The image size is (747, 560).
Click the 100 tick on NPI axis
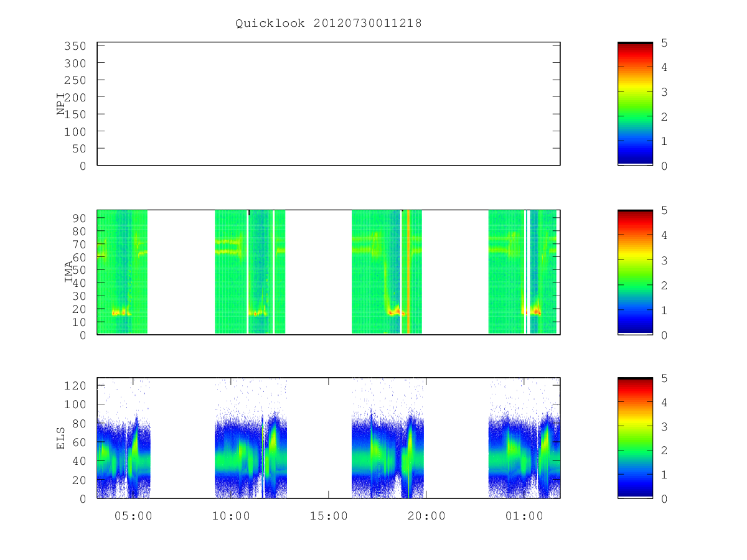[76, 131]
